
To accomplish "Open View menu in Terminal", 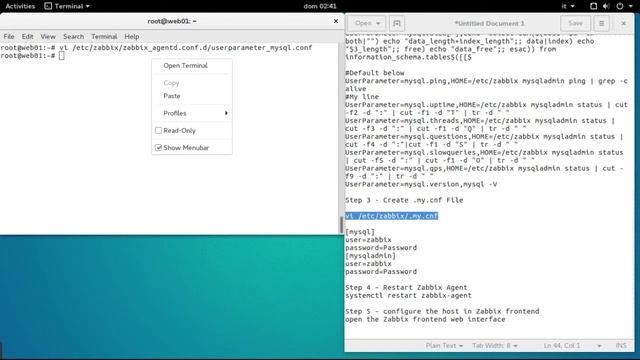I will [x=48, y=36].
